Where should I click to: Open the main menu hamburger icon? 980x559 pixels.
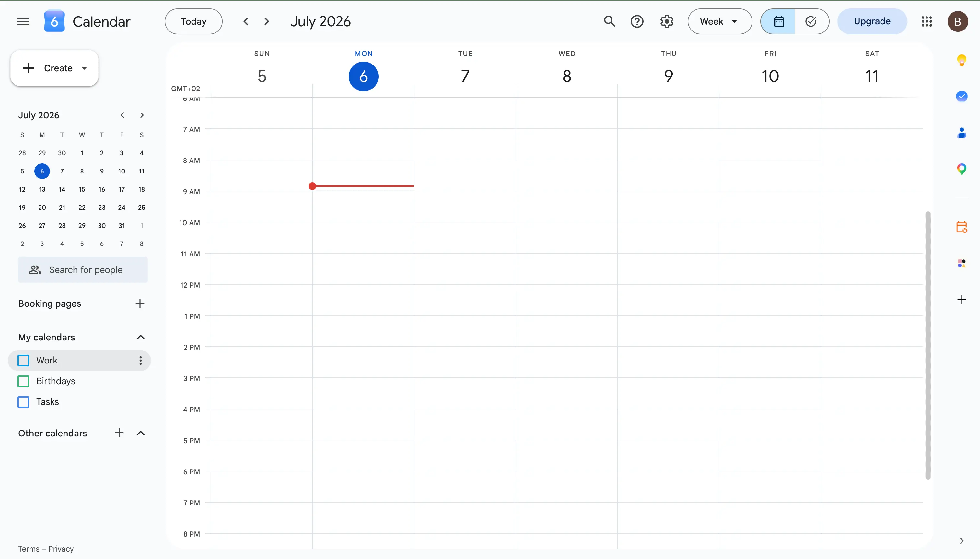point(23,21)
